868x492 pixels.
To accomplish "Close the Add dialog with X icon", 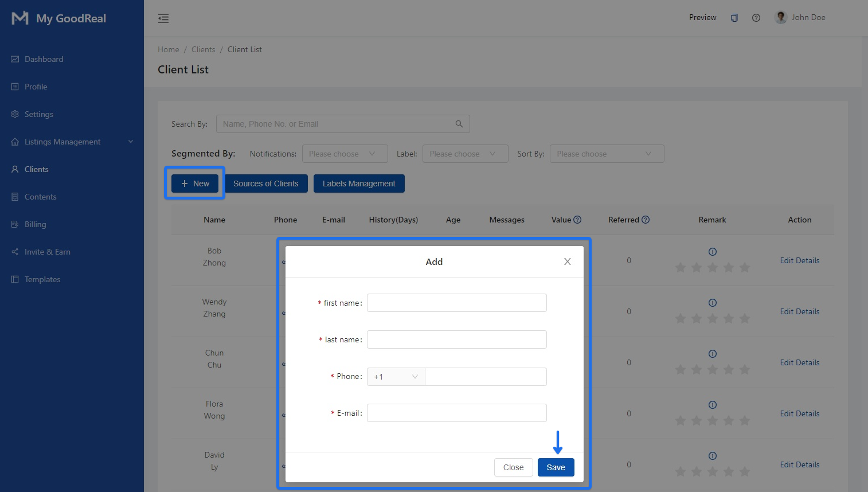I will click(x=568, y=261).
